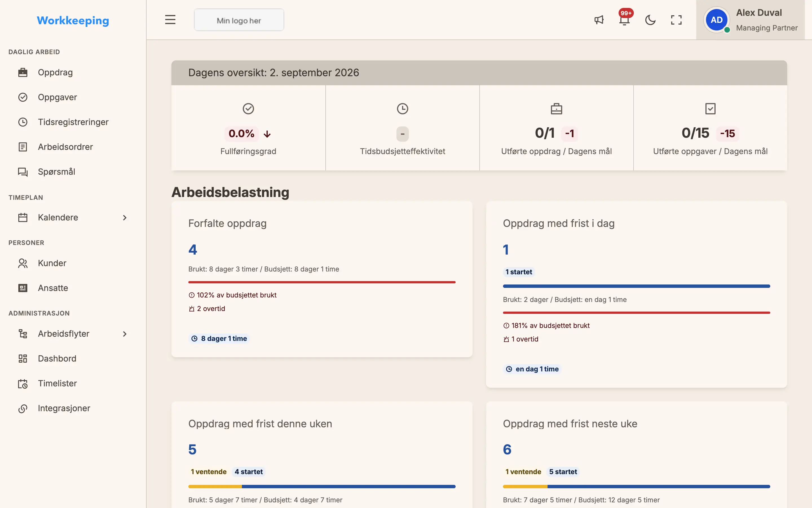This screenshot has width=812, height=508.
Task: Click red budget bar in Forfalte oppdrag
Action: tap(322, 282)
